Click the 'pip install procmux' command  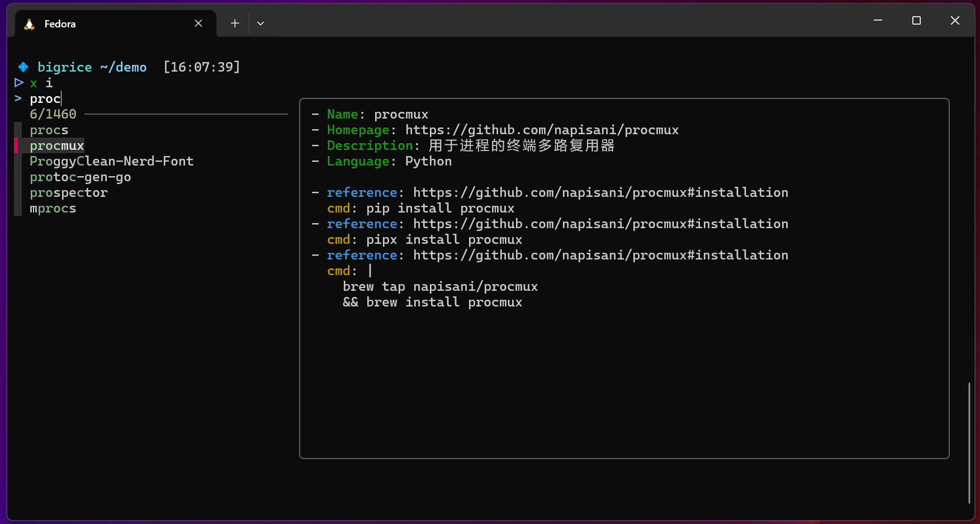point(441,209)
